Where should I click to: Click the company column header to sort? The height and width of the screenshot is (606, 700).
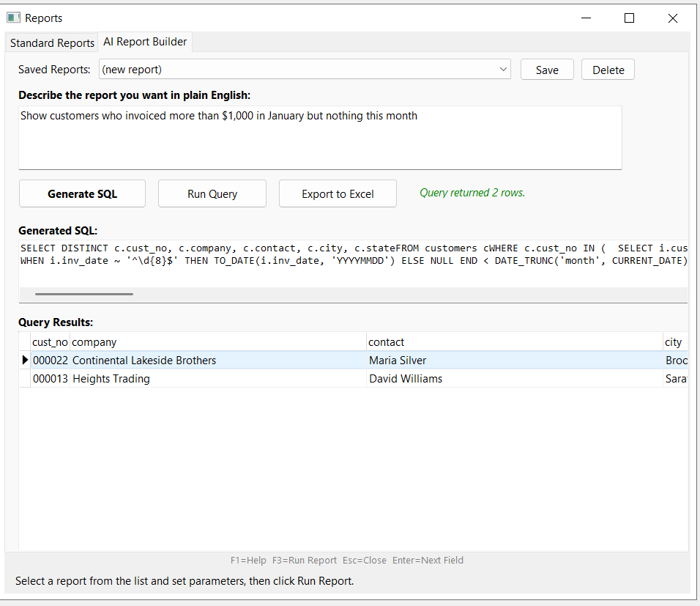point(93,341)
